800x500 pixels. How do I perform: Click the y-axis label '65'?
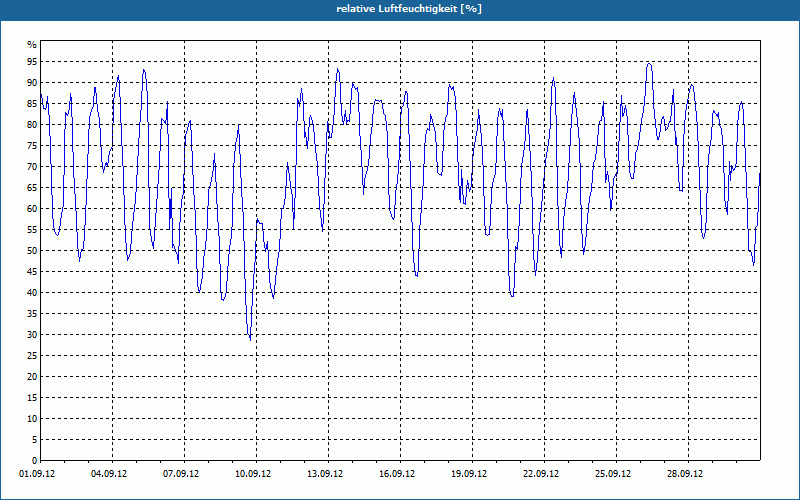pyautogui.click(x=32, y=188)
